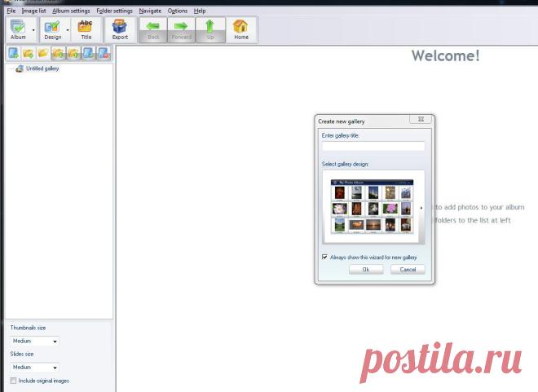538x392 pixels.
Task: Uncheck Always show this wizard for new gallery
Action: 324,257
